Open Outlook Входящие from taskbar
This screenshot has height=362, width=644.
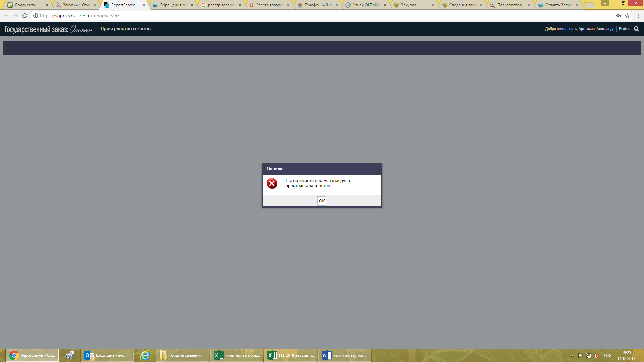107,355
